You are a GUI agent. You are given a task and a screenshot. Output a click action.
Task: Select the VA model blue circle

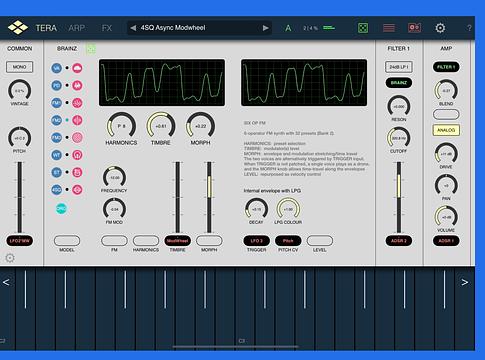(x=57, y=68)
